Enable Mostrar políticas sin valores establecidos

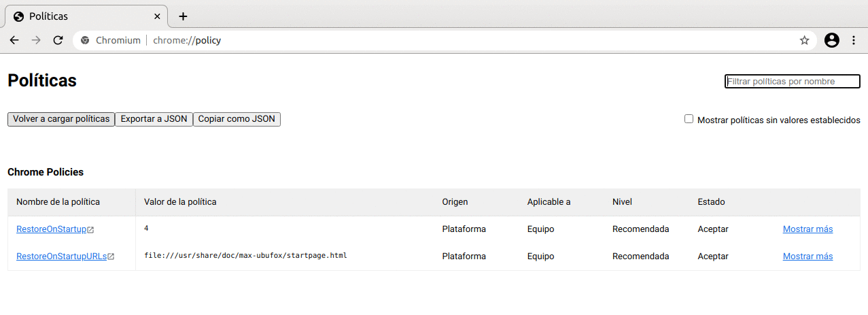689,119
